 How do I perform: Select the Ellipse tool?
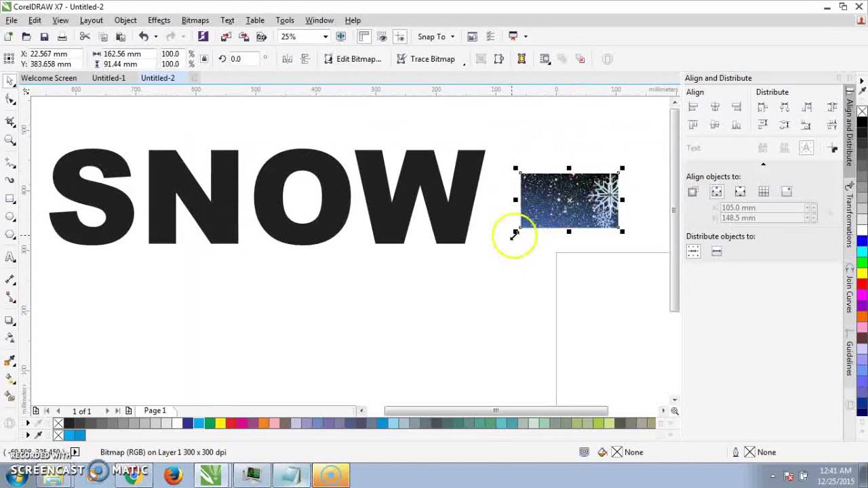9,217
